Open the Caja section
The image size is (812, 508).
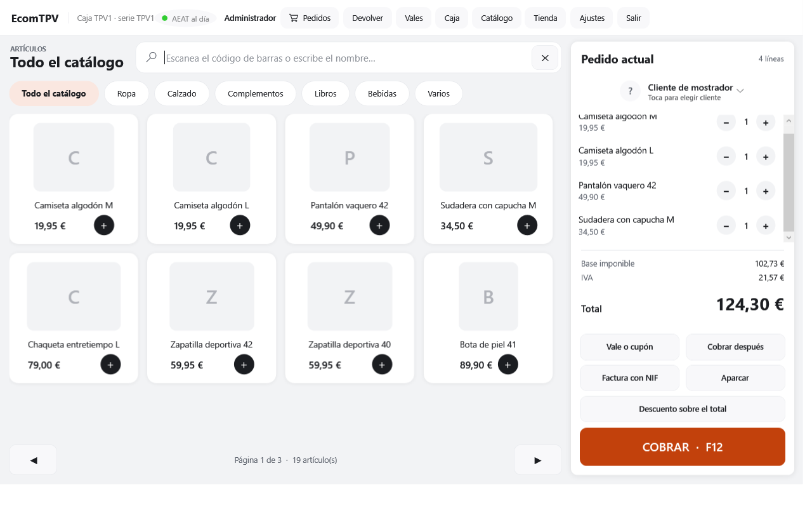pos(452,18)
